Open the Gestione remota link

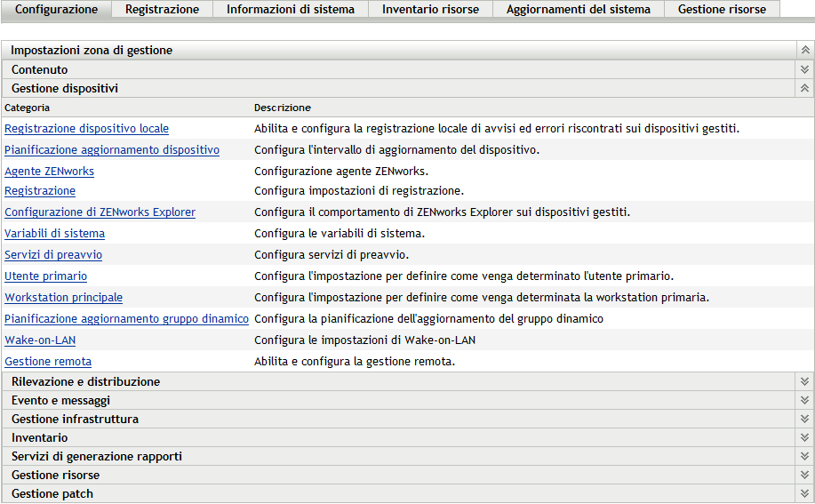pyautogui.click(x=48, y=361)
